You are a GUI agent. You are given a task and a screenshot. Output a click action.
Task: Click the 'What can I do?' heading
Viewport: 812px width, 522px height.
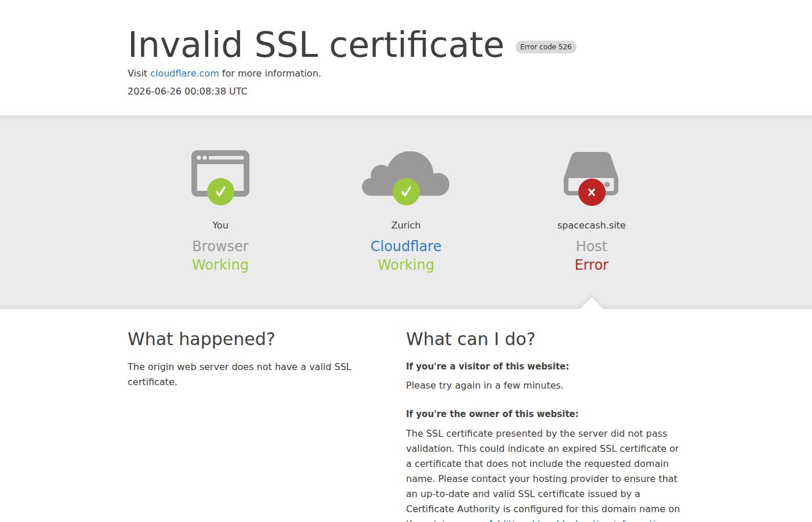(x=470, y=339)
